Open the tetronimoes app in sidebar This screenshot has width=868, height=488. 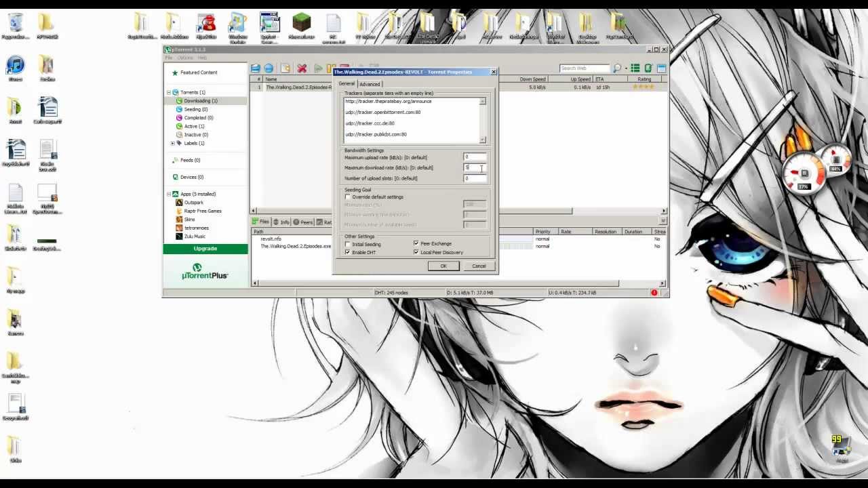(x=192, y=228)
